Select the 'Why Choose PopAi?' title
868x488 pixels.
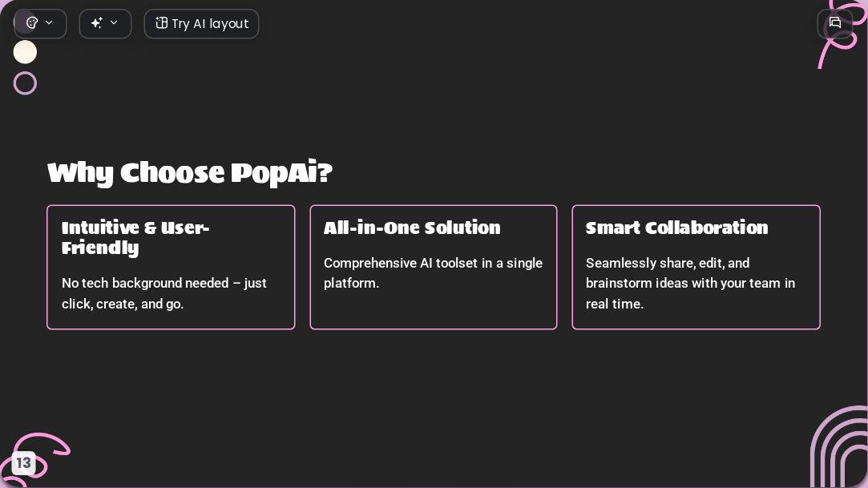pyautogui.click(x=190, y=174)
